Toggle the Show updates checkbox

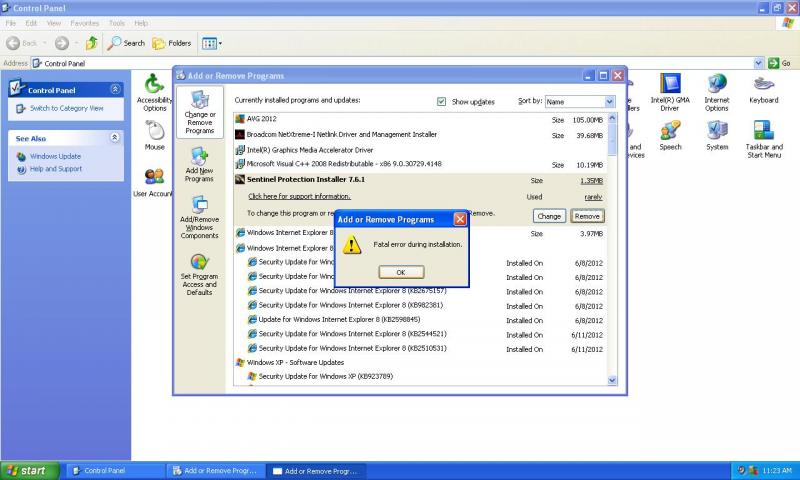pyautogui.click(x=441, y=102)
